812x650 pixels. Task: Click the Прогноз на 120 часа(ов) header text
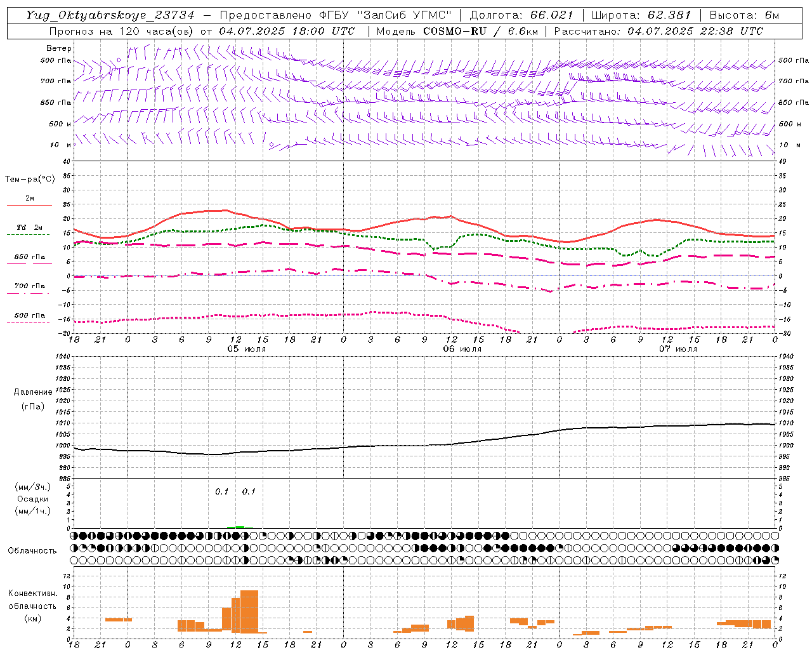(x=122, y=31)
